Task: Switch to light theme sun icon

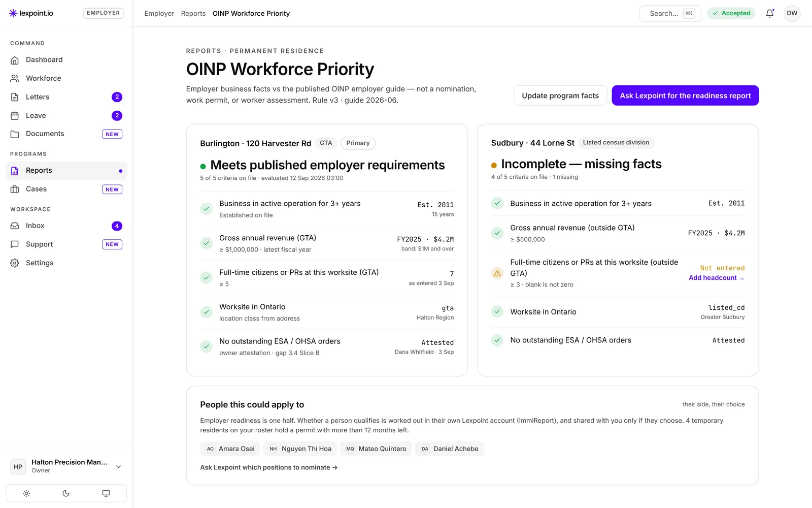Action: click(26, 493)
